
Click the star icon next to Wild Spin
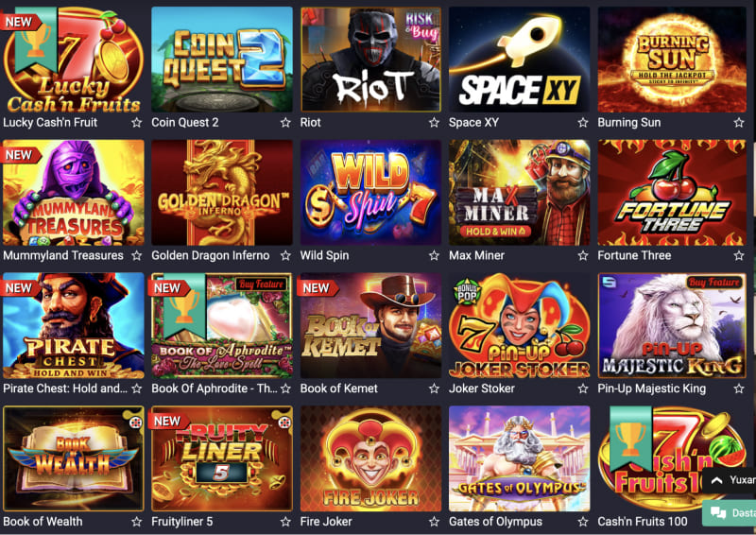[435, 255]
